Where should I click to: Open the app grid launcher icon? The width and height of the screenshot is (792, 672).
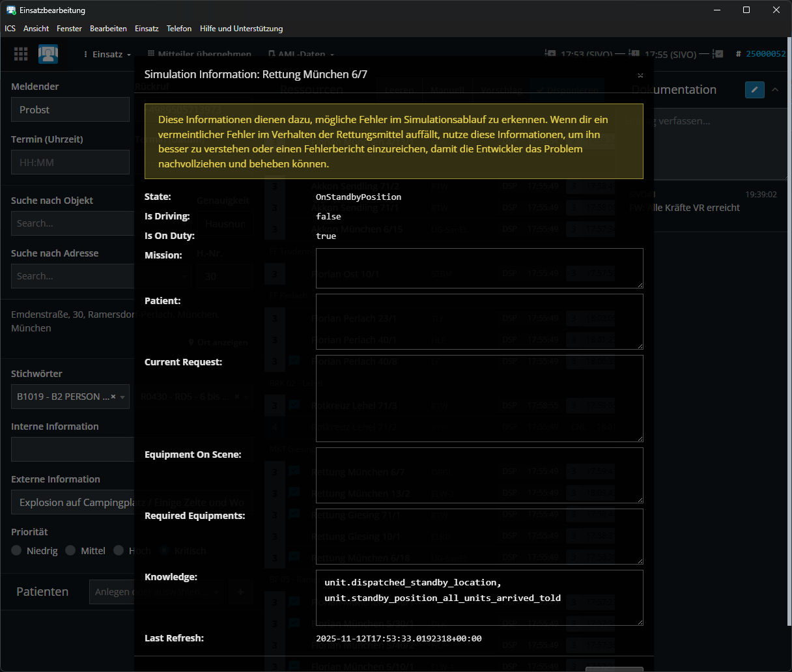pyautogui.click(x=21, y=54)
